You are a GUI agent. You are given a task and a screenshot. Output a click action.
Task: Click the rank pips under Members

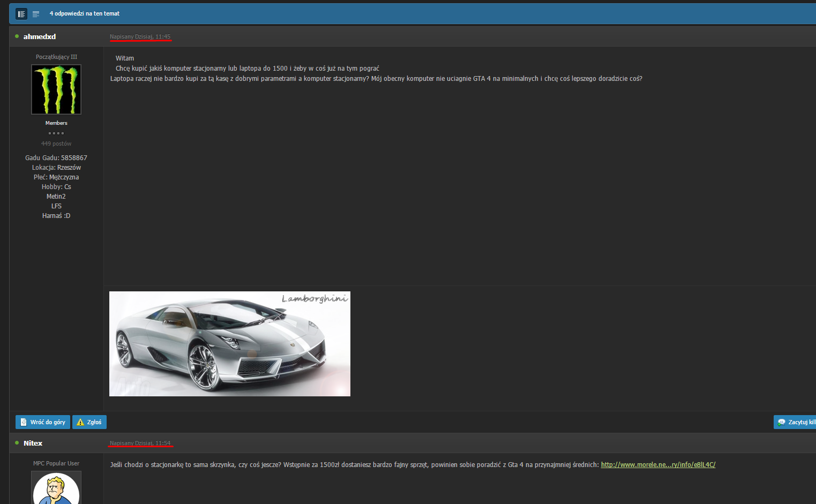click(56, 133)
